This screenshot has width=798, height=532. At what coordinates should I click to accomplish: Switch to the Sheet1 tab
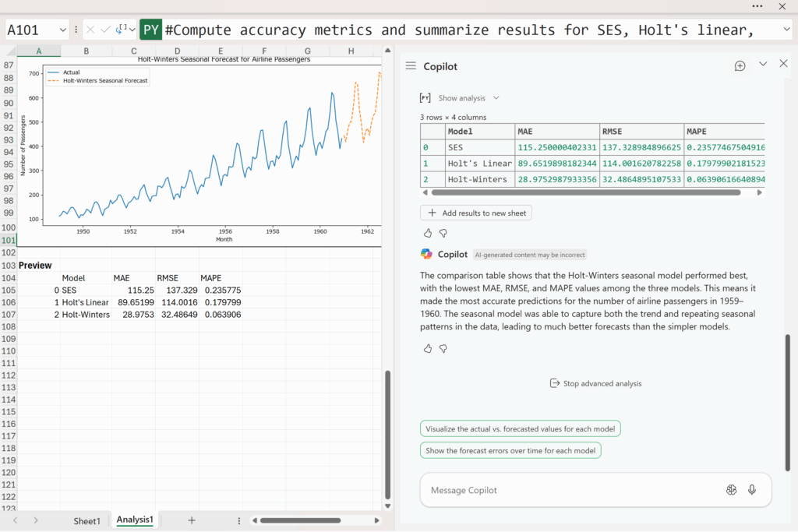click(87, 520)
